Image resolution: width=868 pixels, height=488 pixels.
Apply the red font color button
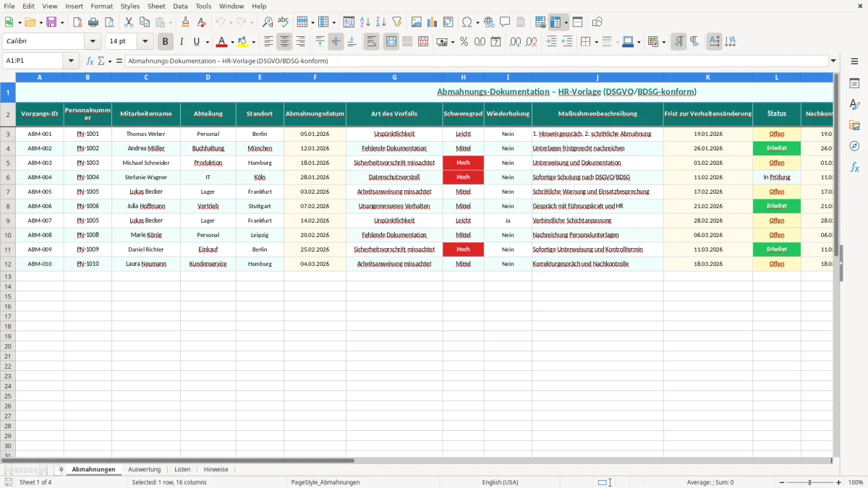tap(222, 42)
